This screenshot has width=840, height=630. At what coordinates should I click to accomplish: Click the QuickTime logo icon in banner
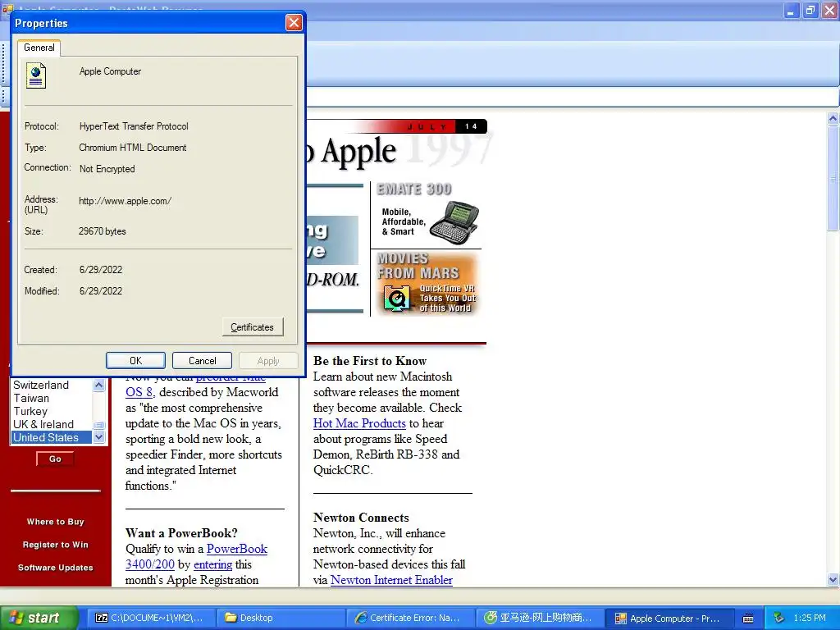click(x=396, y=299)
